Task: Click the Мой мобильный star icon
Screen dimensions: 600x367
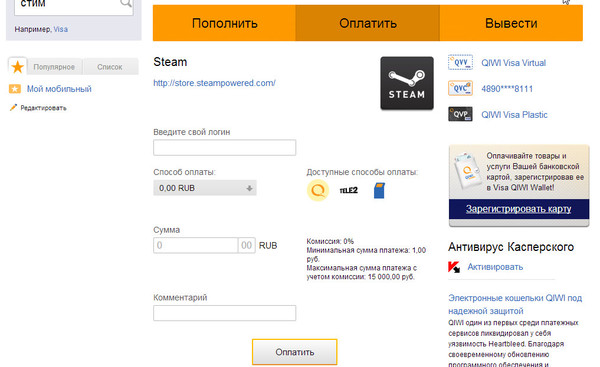Action: point(15,89)
